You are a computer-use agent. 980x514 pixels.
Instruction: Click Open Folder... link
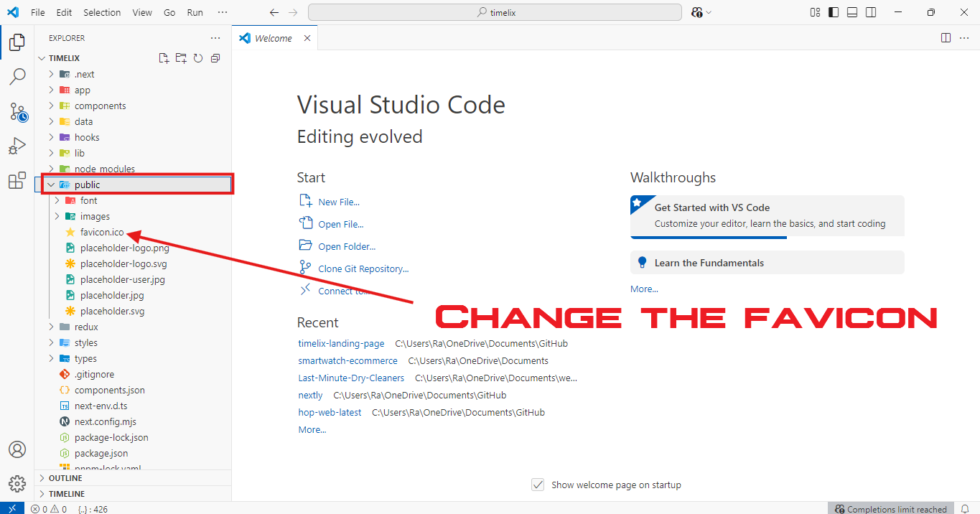(x=347, y=247)
